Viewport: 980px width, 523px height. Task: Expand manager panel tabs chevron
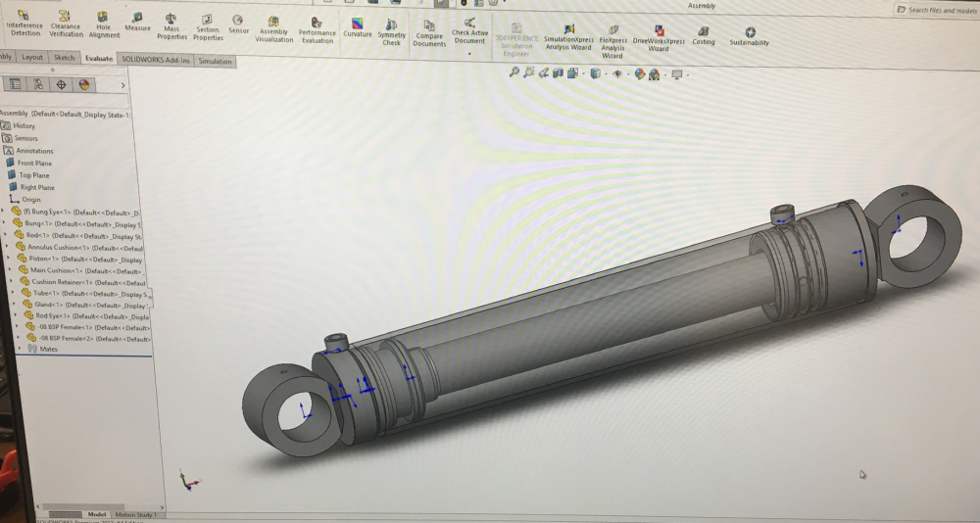click(x=122, y=85)
